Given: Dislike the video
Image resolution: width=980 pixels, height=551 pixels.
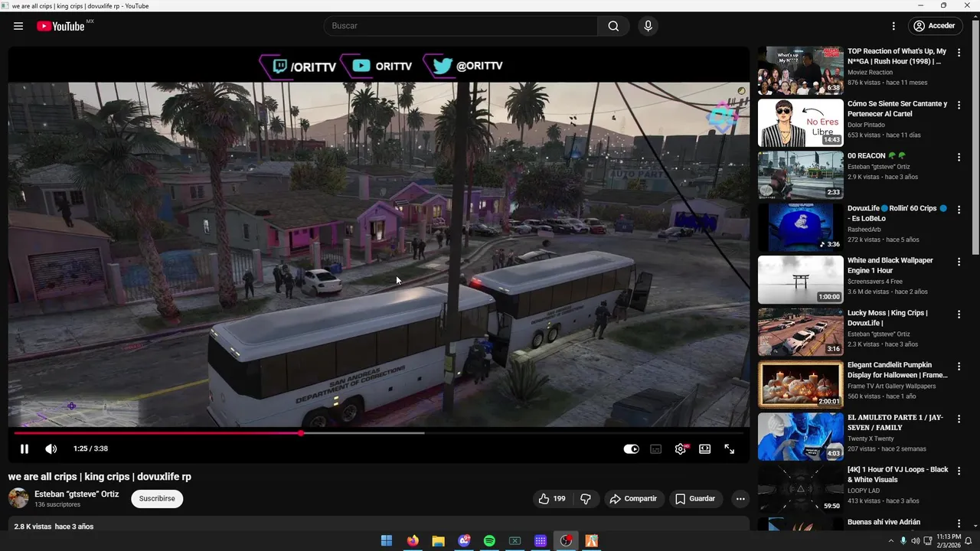Looking at the screenshot, I should coord(586,499).
